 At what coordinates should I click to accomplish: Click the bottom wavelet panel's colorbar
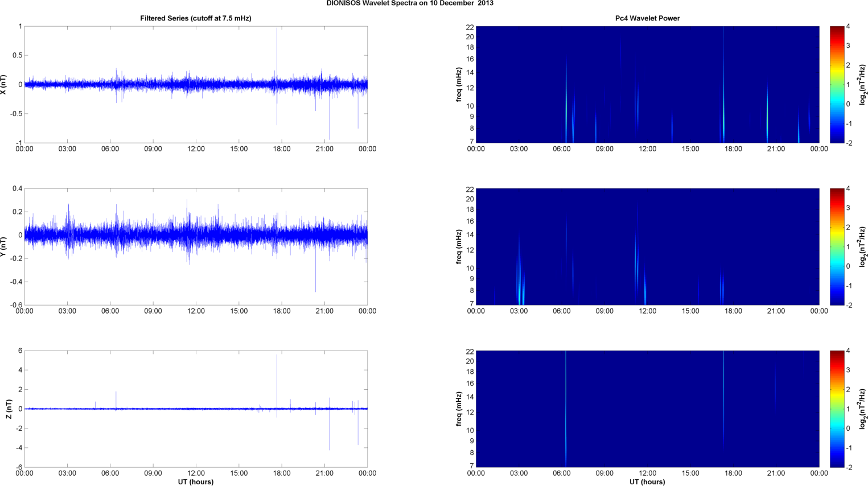(x=837, y=409)
